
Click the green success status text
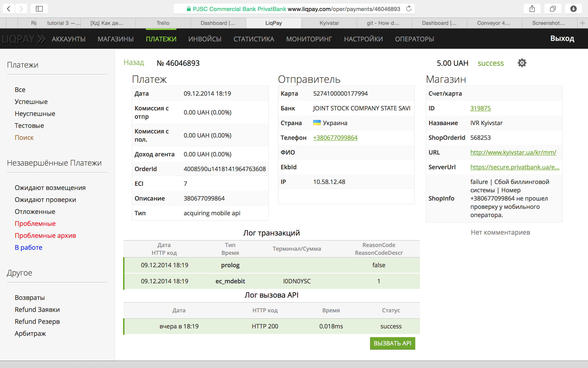pyautogui.click(x=491, y=63)
